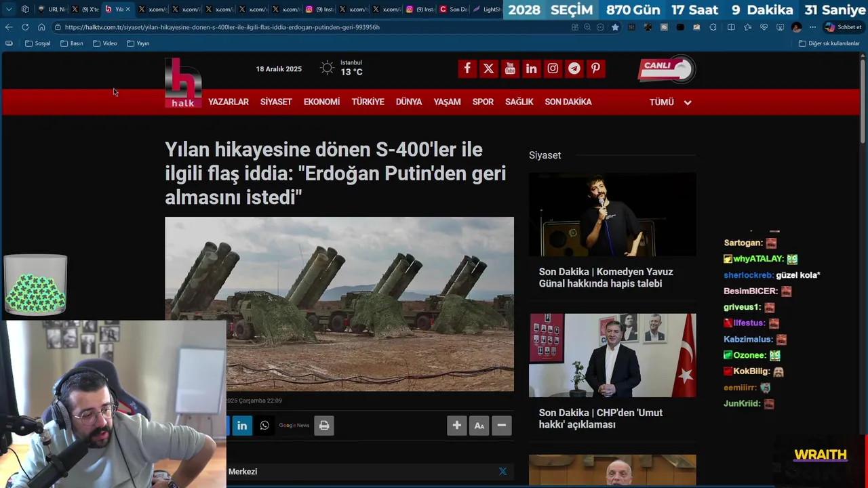This screenshot has height=488, width=868.
Task: Open DÜNYA menu item
Action: (409, 102)
